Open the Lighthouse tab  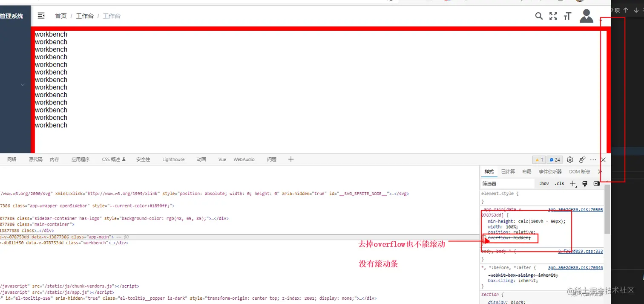coord(173,159)
